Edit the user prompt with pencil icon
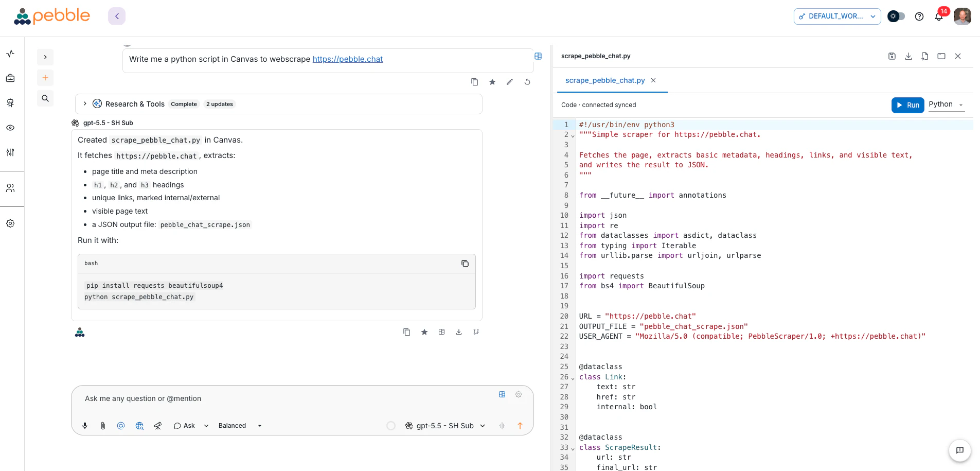The width and height of the screenshot is (980, 471). (510, 82)
